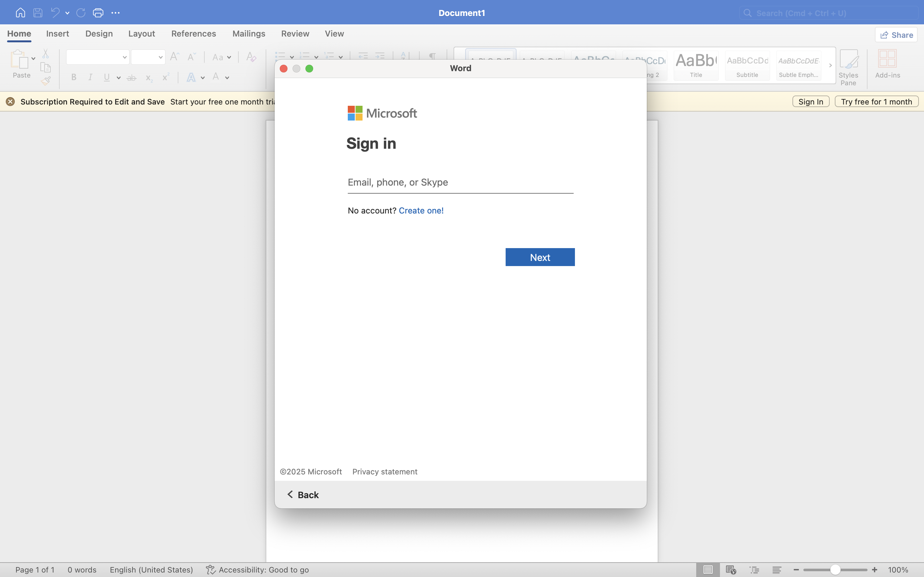Follow the Create one! link
This screenshot has width=924, height=577.
pyautogui.click(x=421, y=210)
